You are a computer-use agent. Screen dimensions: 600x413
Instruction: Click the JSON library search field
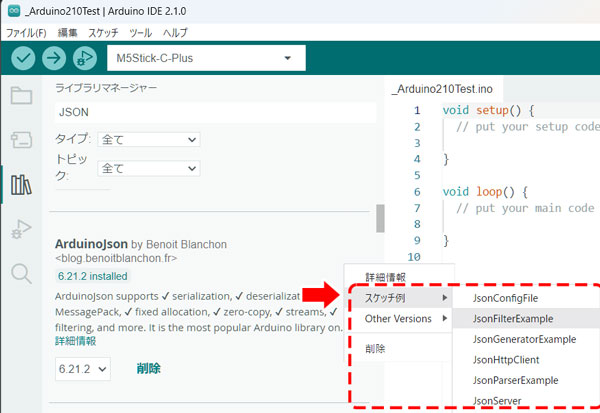[x=215, y=112]
